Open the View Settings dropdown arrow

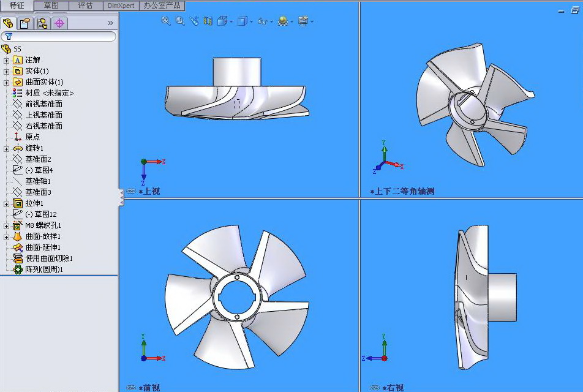pos(312,21)
